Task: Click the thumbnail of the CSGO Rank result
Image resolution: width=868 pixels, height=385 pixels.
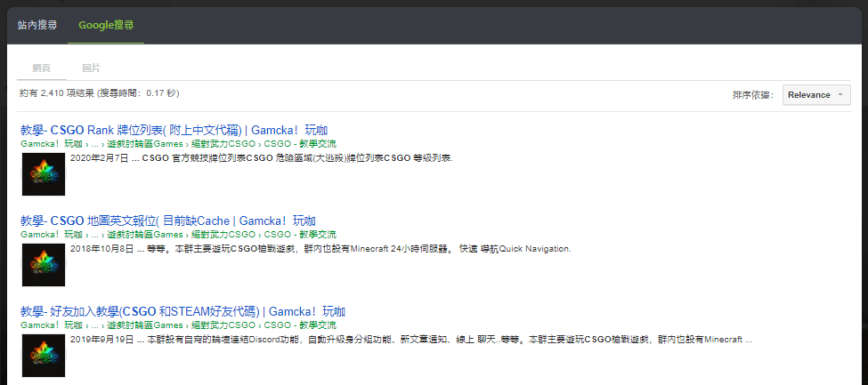Action: point(44,174)
